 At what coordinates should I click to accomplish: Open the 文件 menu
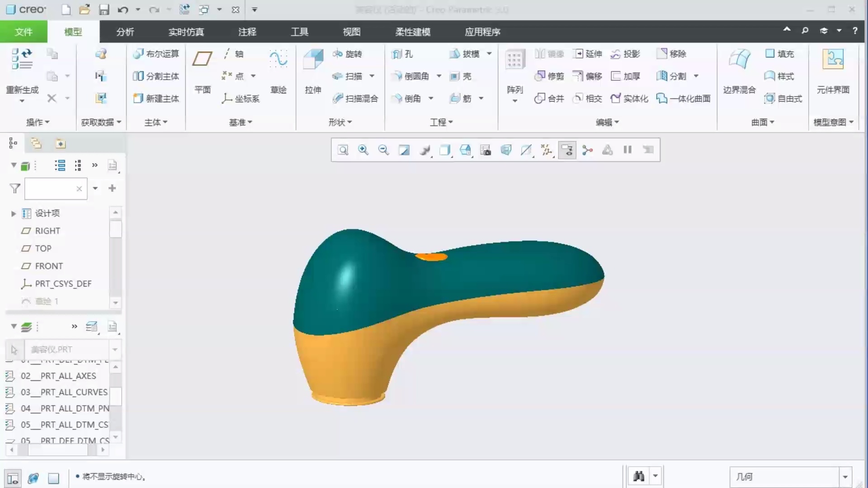(24, 32)
